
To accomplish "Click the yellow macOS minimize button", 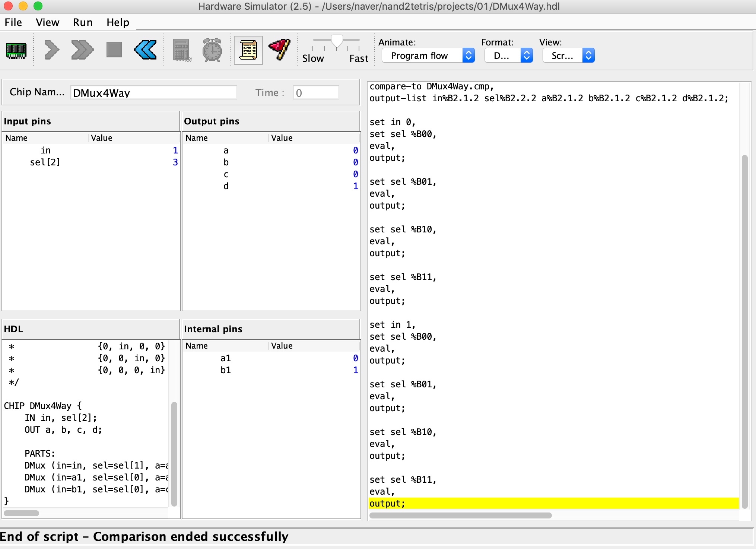I will (23, 6).
